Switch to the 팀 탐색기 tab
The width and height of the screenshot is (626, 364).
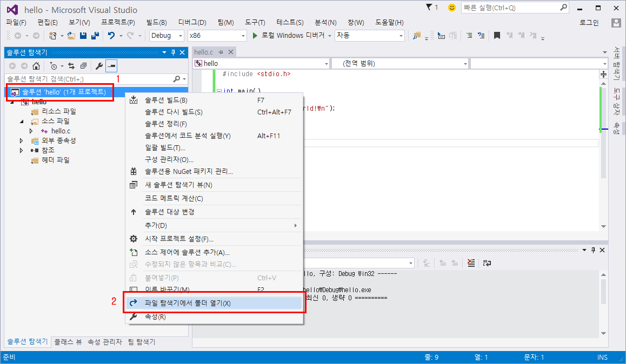(x=142, y=342)
